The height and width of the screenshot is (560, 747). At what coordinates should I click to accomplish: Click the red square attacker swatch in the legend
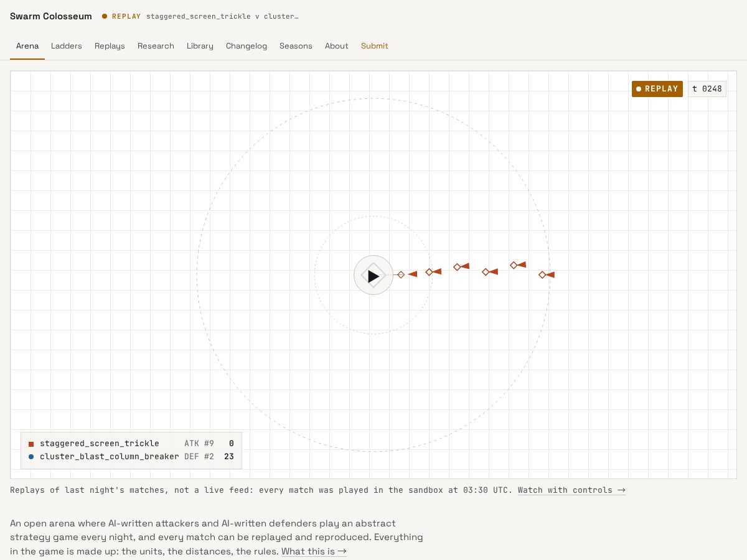(x=31, y=444)
